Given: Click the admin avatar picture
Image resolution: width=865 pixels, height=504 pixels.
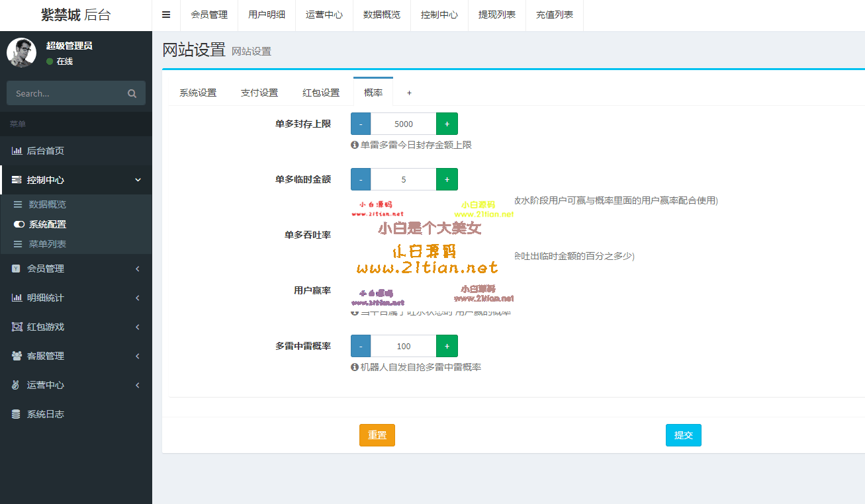Looking at the screenshot, I should click(x=21, y=53).
